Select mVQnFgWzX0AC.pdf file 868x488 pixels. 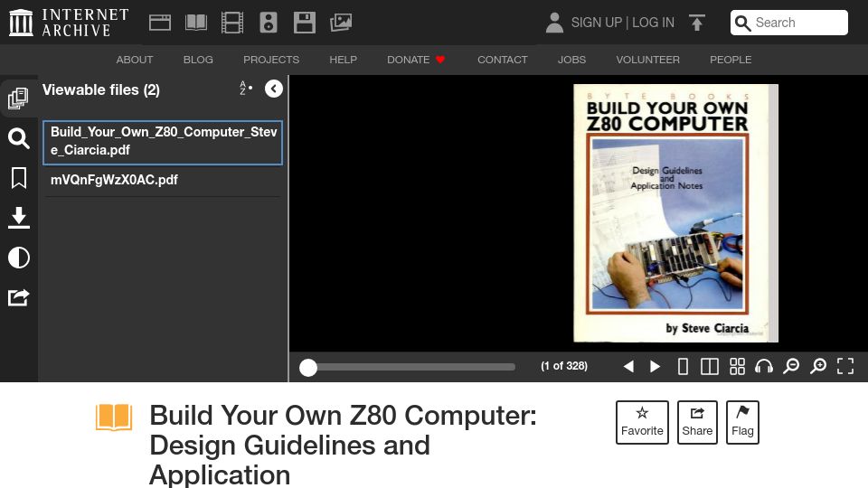[x=163, y=181]
